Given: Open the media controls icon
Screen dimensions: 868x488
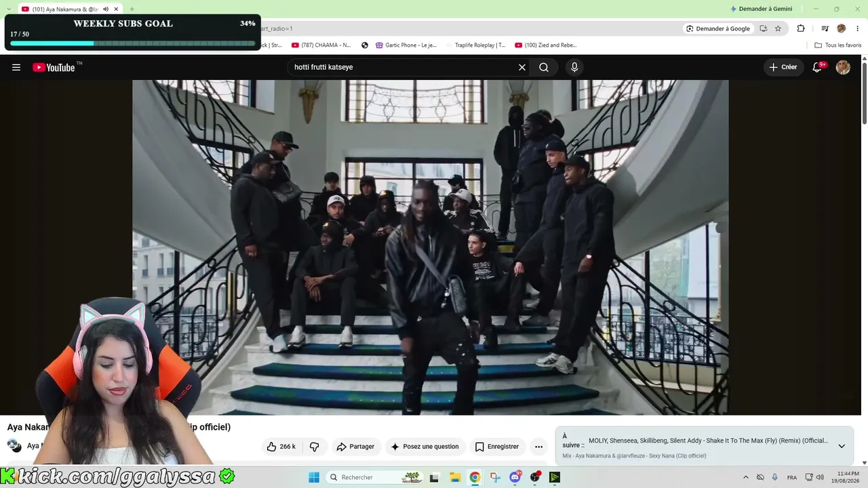Looking at the screenshot, I should (x=825, y=28).
